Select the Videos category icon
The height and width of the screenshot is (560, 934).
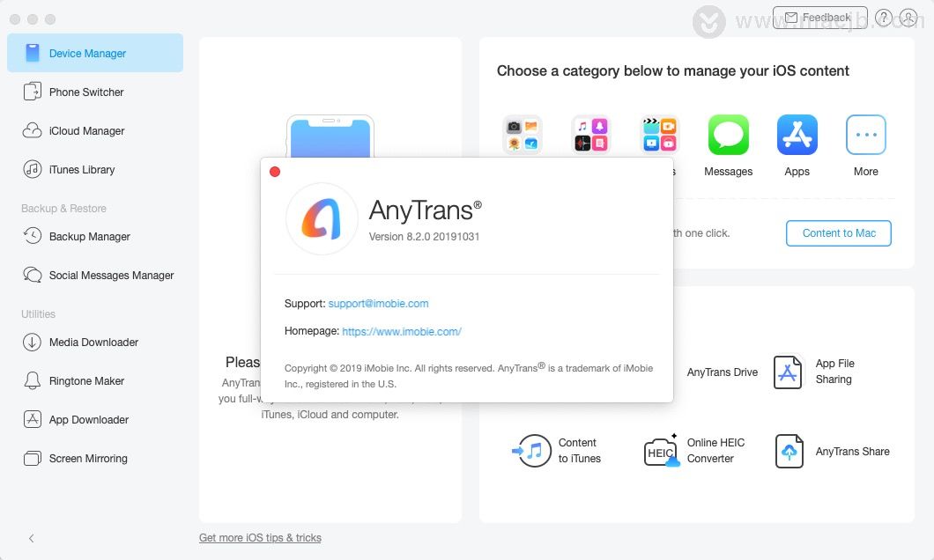pos(659,135)
